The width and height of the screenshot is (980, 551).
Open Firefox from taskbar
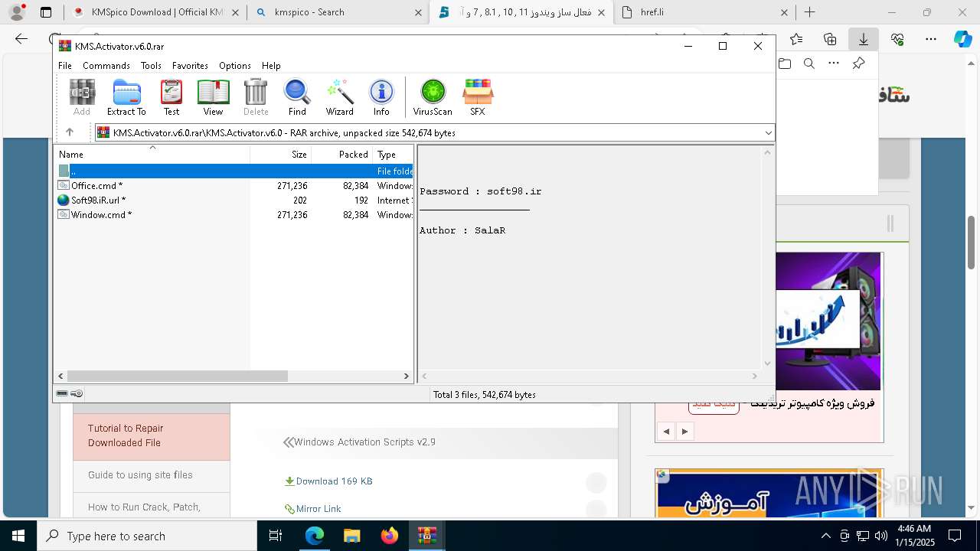point(390,536)
